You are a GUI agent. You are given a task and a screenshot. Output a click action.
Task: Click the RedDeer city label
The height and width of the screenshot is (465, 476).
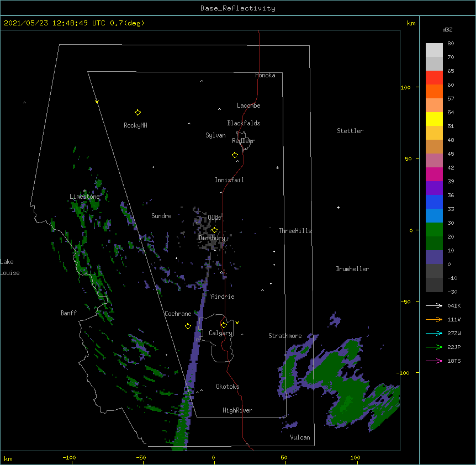[x=244, y=141]
